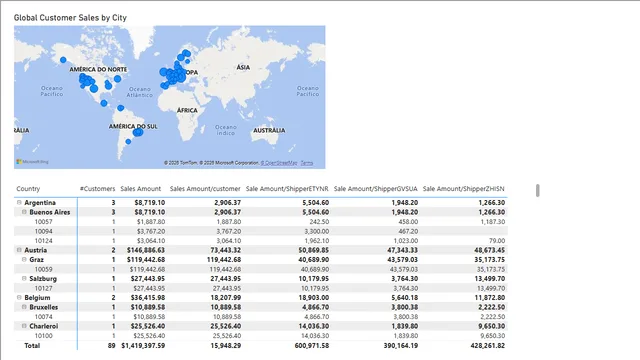Sort by Sale Amount/ShipperETYNR header

(287, 189)
